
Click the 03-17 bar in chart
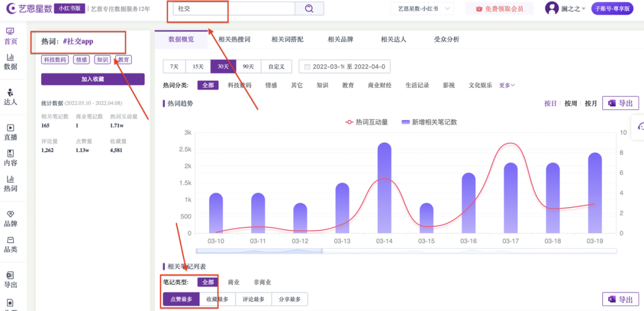tap(510, 198)
